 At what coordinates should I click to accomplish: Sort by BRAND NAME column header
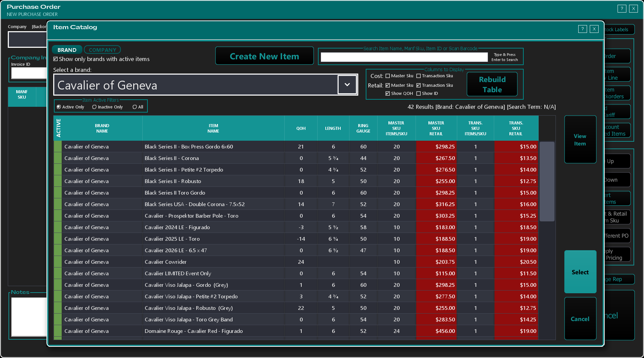102,128
